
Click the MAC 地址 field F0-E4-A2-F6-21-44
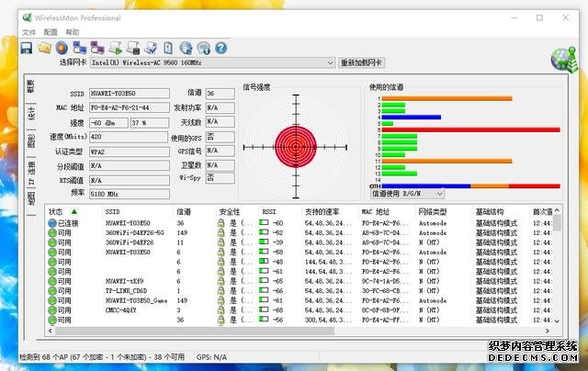tap(130, 108)
